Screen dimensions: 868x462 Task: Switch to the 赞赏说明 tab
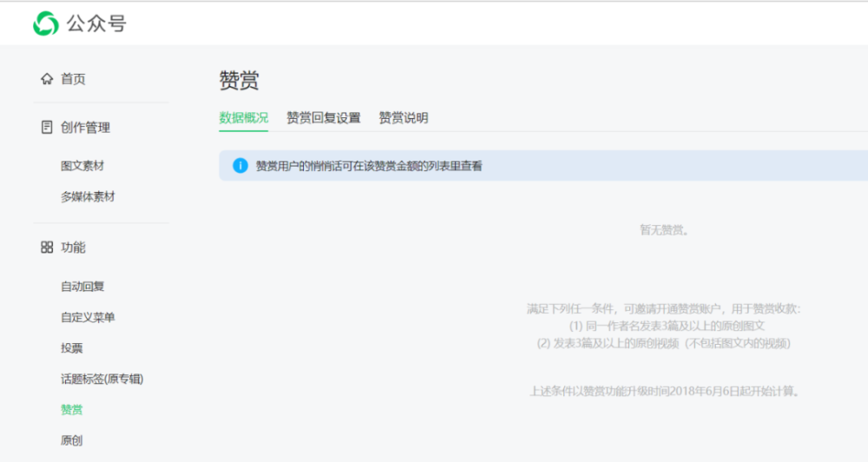coord(404,117)
